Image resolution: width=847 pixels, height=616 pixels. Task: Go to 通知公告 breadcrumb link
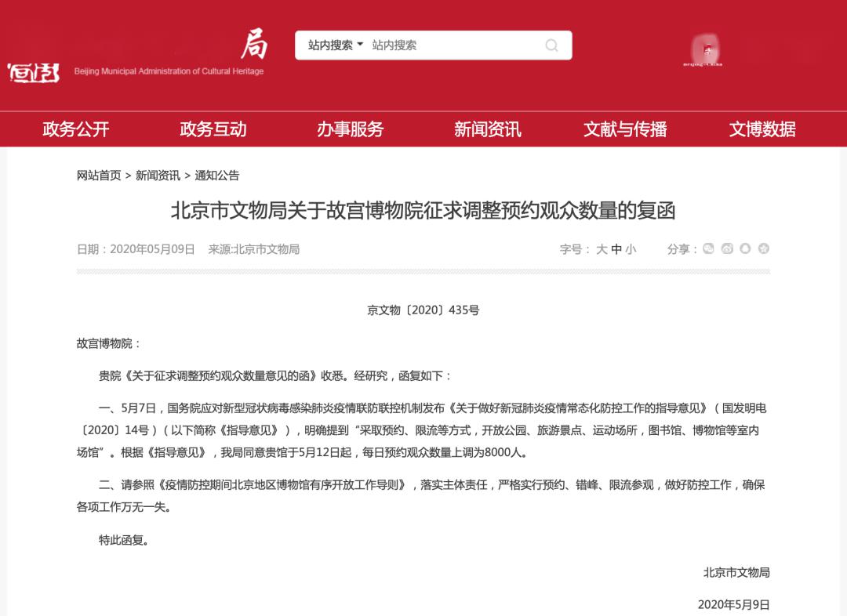tap(216, 176)
